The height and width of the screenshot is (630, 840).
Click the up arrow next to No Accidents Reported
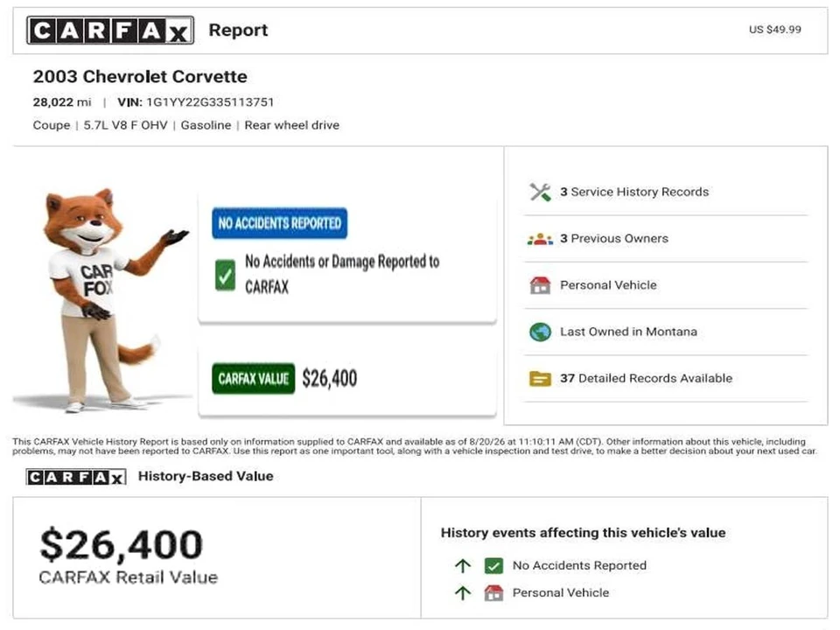point(463,566)
